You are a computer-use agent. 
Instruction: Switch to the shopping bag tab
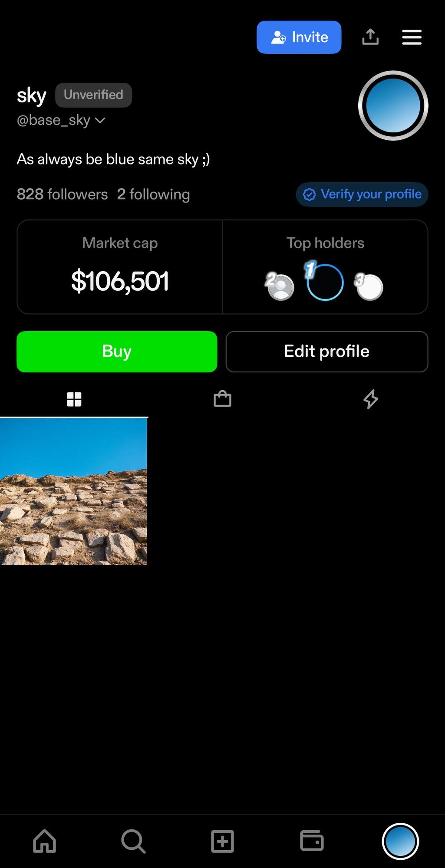(x=222, y=399)
